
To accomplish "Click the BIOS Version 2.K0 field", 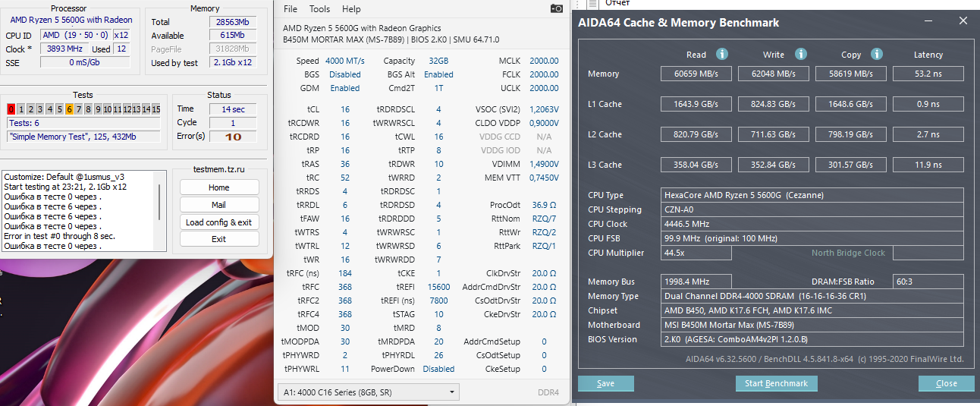I will tap(812, 339).
